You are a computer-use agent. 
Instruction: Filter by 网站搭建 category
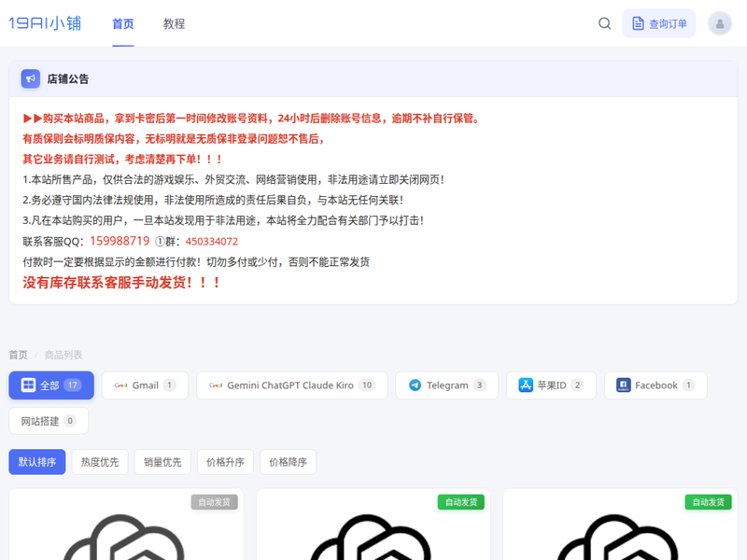[x=49, y=421]
